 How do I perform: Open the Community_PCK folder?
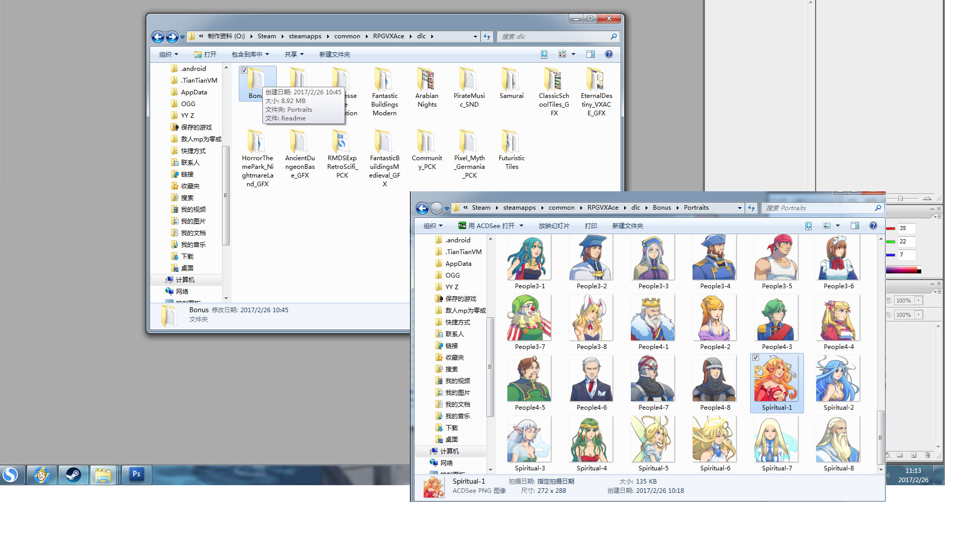[427, 149]
